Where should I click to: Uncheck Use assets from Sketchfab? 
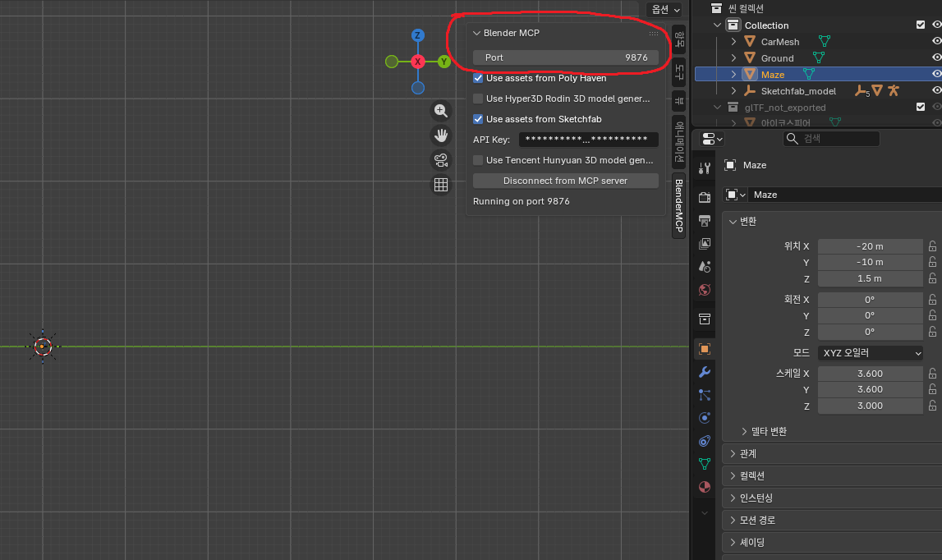coord(478,119)
